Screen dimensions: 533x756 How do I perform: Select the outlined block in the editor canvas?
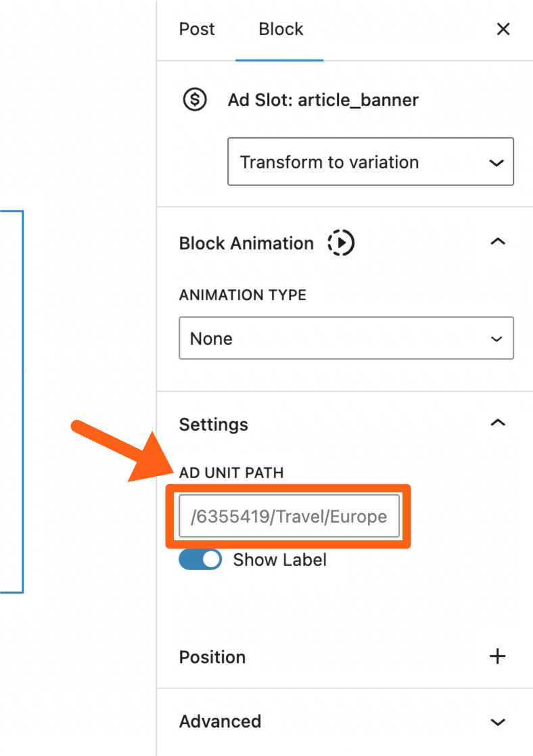click(x=11, y=402)
